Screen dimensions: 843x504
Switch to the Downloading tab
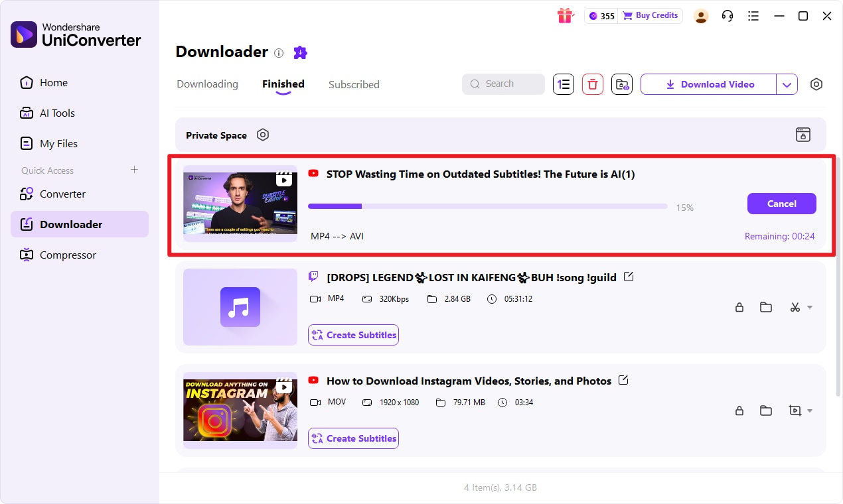207,84
